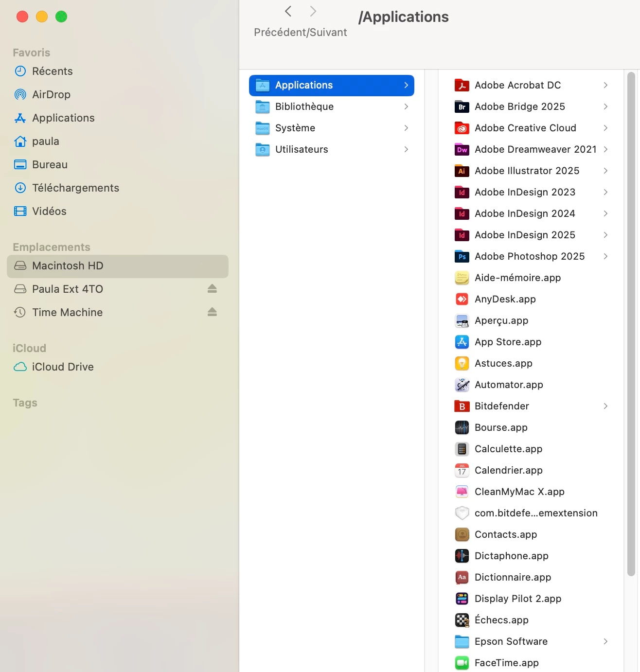Select the Adobe Dreamweaver 2021 icon
Image resolution: width=640 pixels, height=672 pixels.
462,149
